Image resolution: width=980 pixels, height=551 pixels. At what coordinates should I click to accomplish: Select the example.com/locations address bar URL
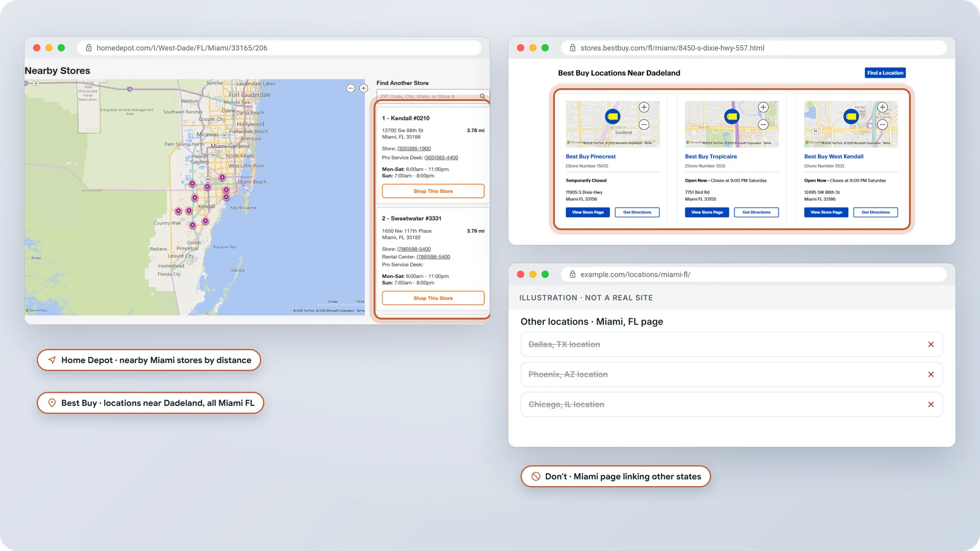635,274
